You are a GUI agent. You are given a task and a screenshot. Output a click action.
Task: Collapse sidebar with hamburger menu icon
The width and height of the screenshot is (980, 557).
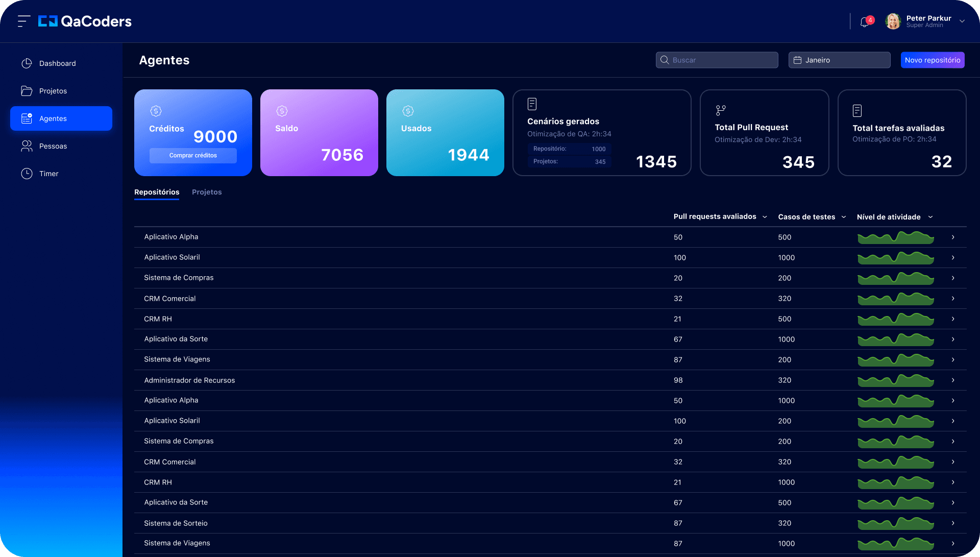click(23, 21)
